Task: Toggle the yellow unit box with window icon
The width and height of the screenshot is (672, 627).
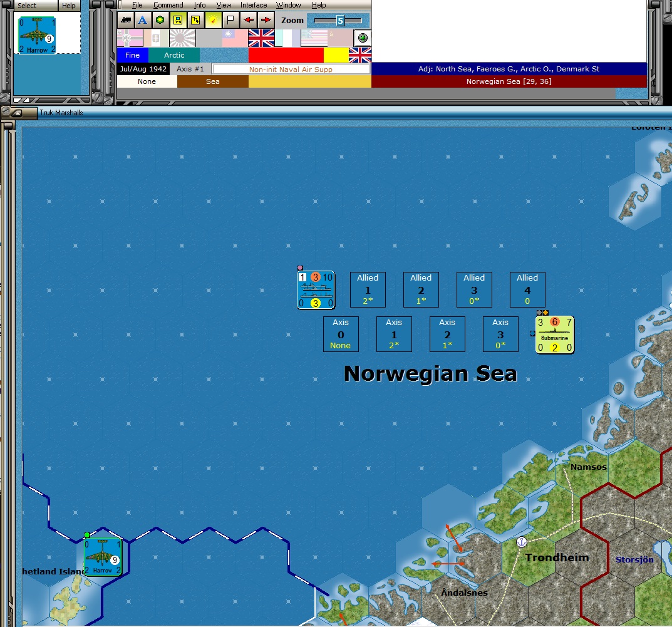Action: coord(178,20)
